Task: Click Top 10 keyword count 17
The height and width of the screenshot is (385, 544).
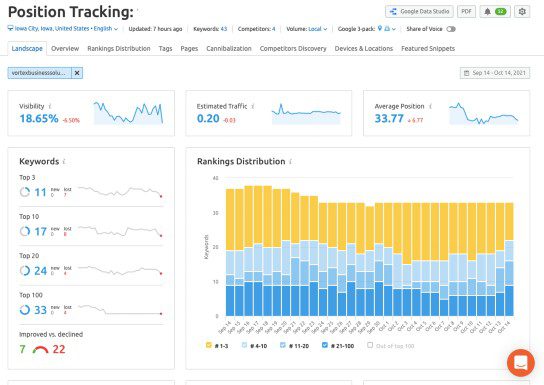Action: point(40,231)
